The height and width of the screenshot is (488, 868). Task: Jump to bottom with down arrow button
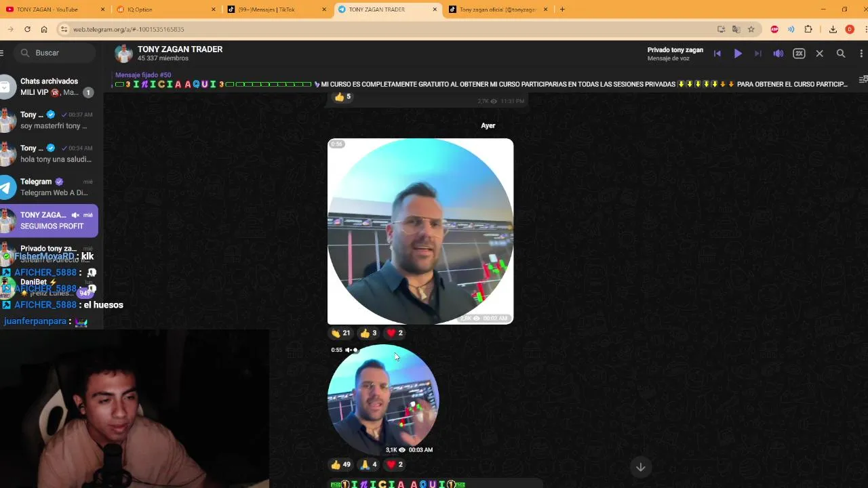click(640, 467)
